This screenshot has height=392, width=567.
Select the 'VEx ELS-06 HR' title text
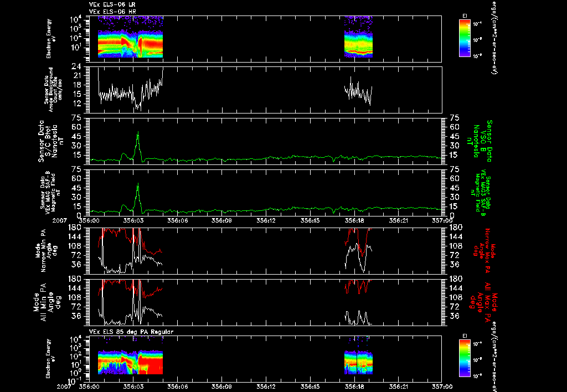coord(112,12)
